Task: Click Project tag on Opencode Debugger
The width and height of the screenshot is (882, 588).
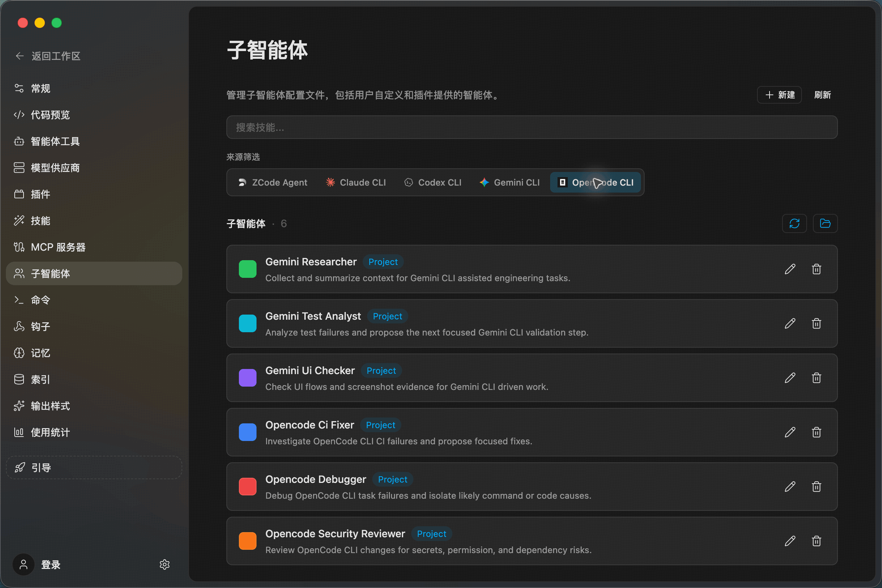Action: tap(392, 479)
